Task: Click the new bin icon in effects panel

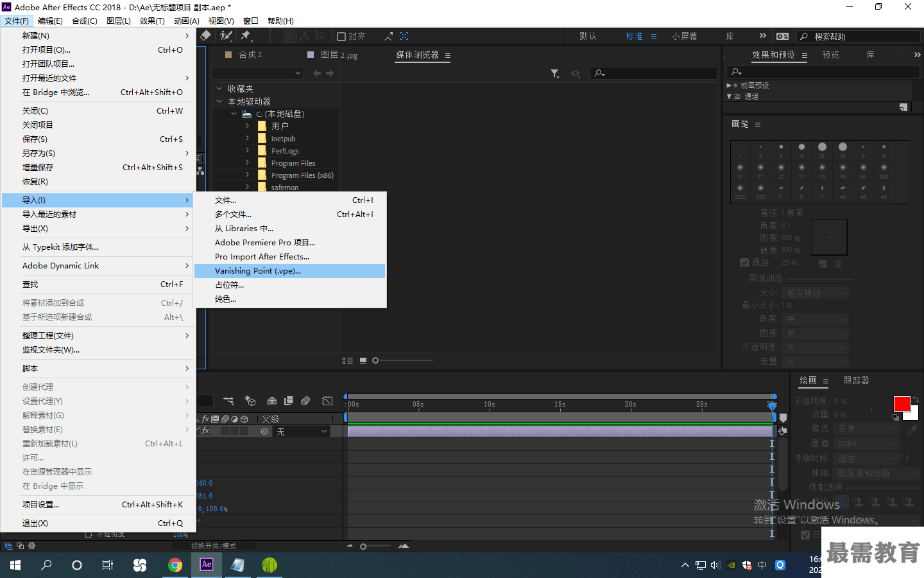Action: (903, 107)
